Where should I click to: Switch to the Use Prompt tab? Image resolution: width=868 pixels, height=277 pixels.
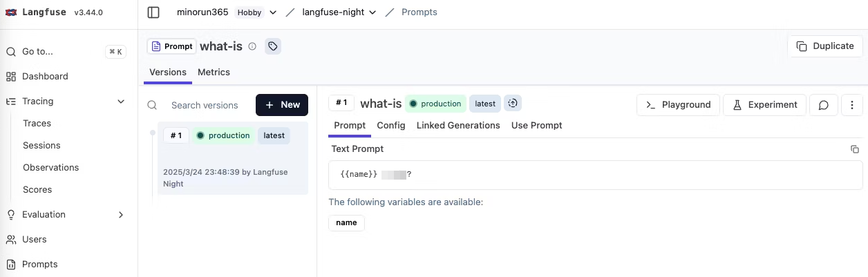(537, 126)
